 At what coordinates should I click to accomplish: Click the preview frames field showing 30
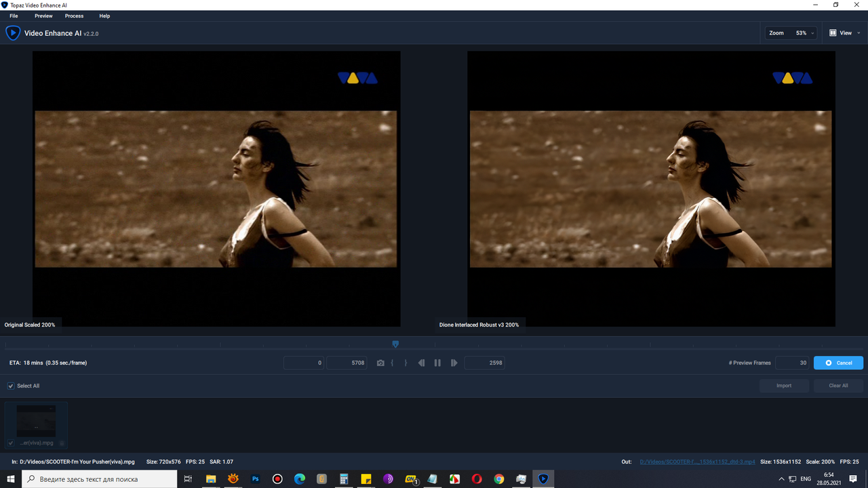792,363
